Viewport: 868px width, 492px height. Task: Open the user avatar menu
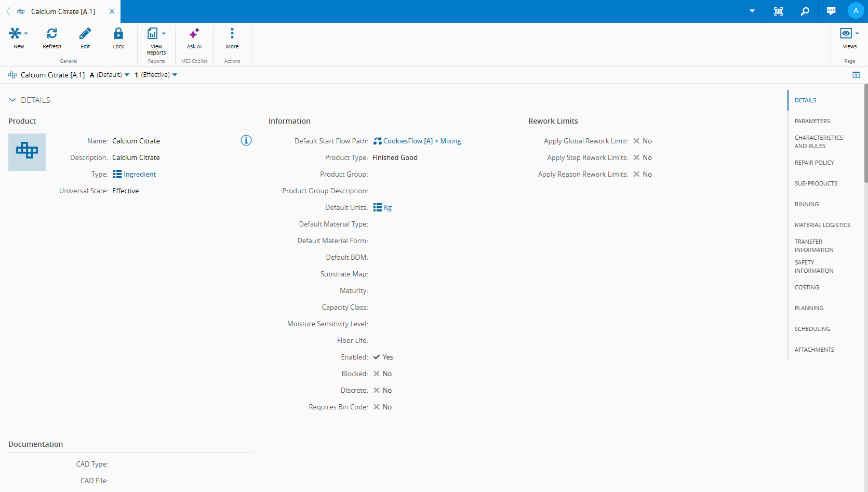856,11
